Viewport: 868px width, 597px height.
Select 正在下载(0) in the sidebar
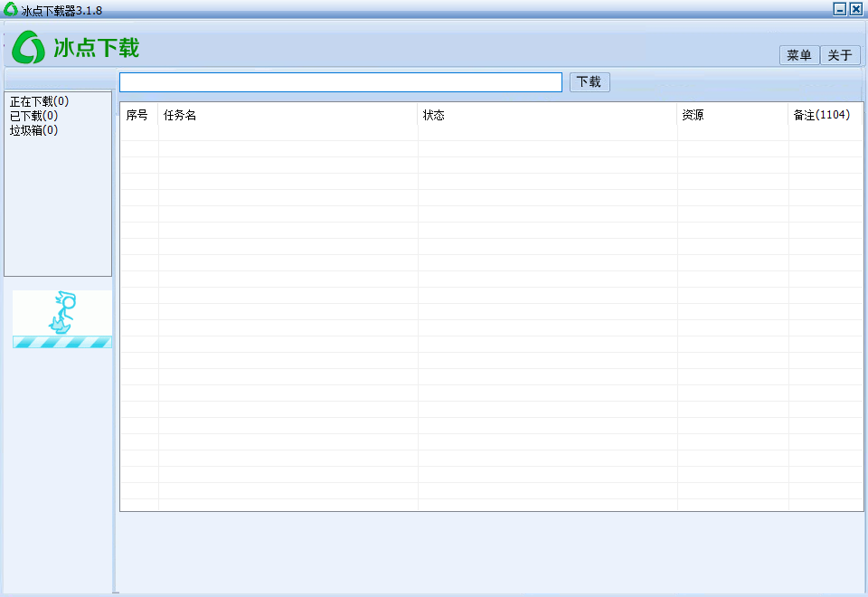point(39,101)
